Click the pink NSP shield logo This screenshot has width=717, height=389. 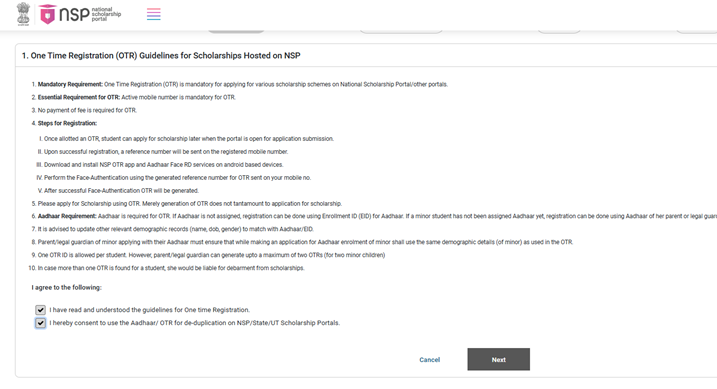pos(48,14)
